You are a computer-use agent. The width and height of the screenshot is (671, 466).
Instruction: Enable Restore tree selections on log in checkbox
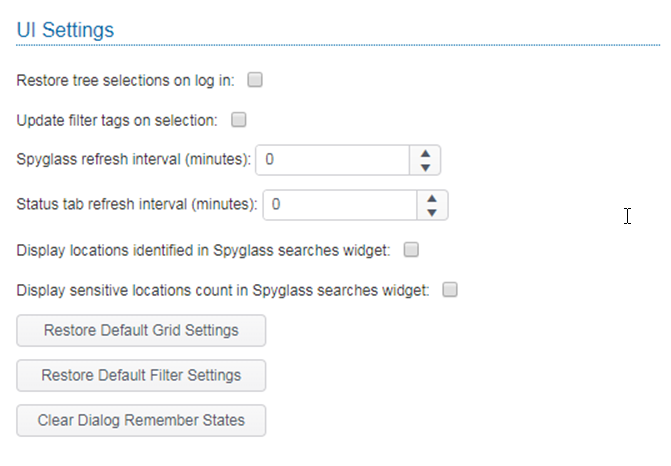tap(255, 80)
